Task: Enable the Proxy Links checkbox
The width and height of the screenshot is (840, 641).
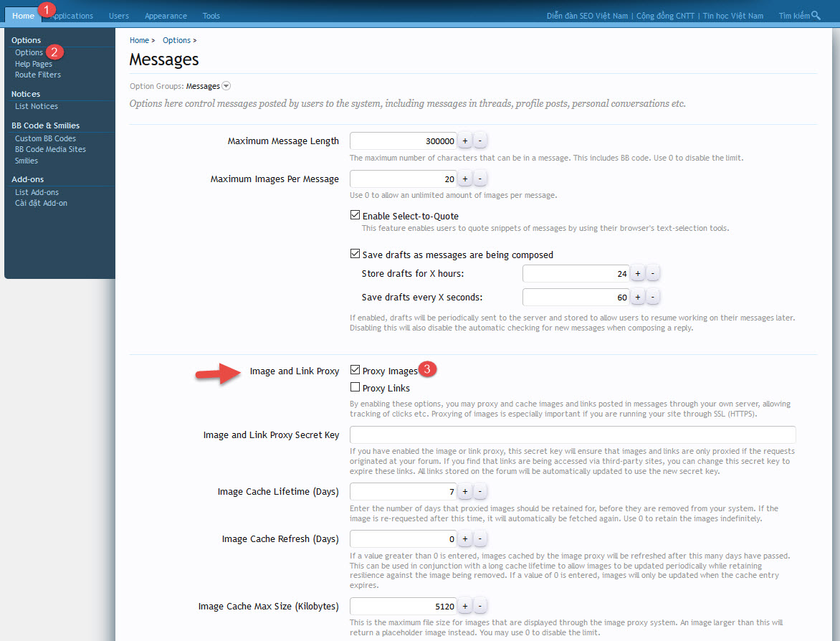Action: pos(355,387)
